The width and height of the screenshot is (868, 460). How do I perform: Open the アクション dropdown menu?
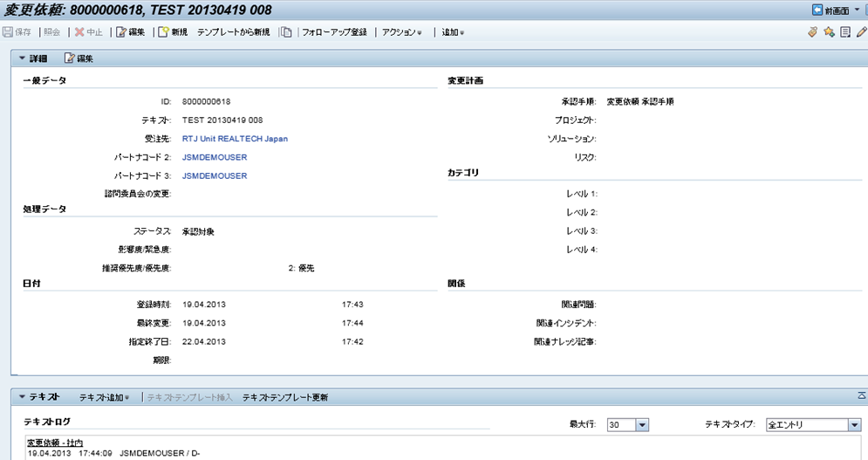tap(402, 32)
